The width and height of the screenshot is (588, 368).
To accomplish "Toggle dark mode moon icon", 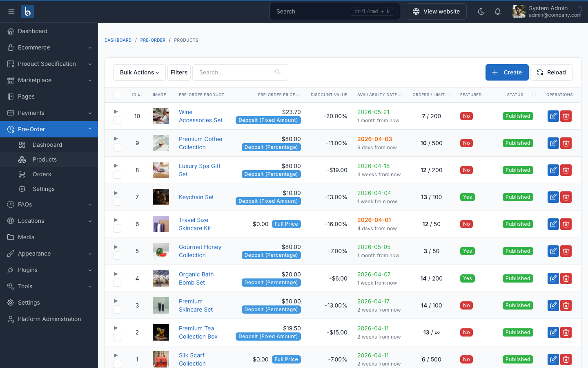I will pyautogui.click(x=481, y=11).
